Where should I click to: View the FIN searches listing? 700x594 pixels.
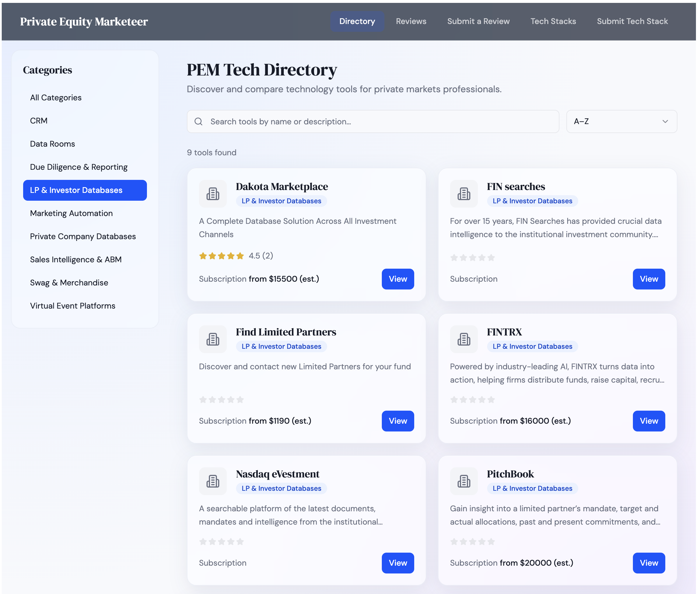point(649,279)
